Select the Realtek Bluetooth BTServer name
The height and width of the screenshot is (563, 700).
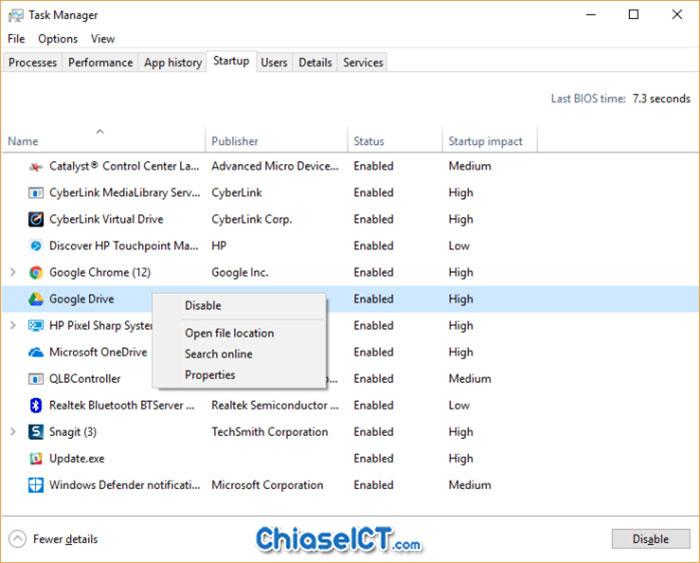coord(122,405)
